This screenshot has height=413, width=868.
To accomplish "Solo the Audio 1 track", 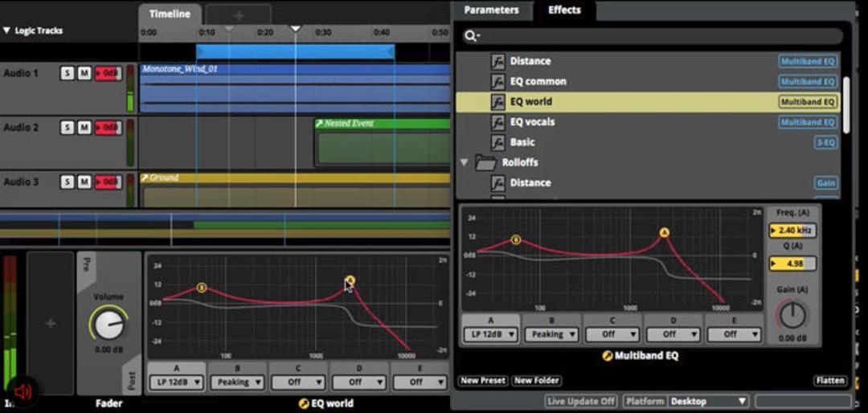I will point(67,74).
